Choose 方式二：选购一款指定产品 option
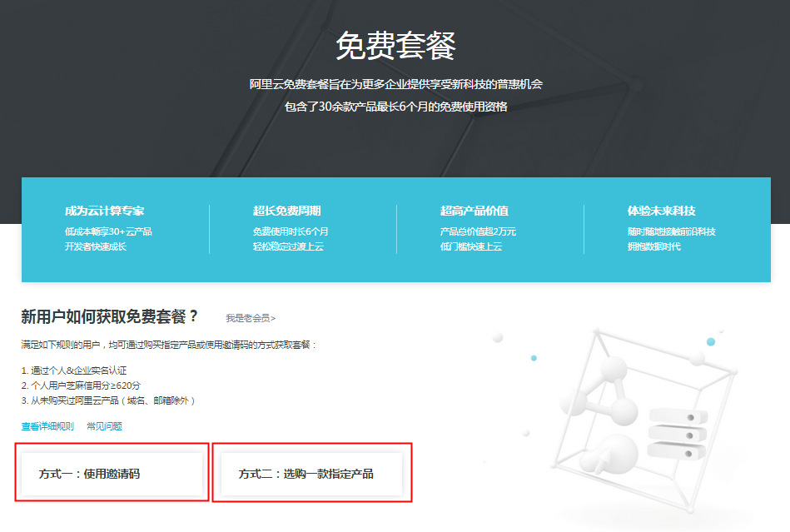The width and height of the screenshot is (790, 532). click(x=312, y=474)
